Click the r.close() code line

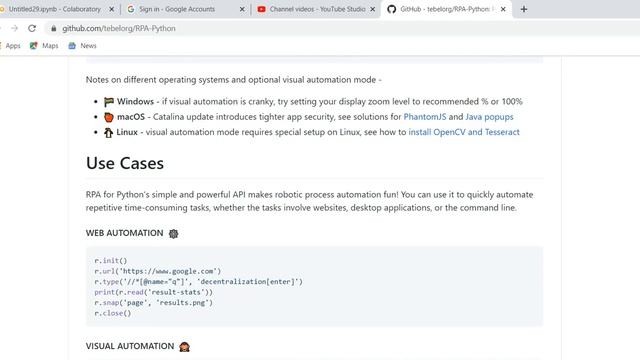(113, 313)
